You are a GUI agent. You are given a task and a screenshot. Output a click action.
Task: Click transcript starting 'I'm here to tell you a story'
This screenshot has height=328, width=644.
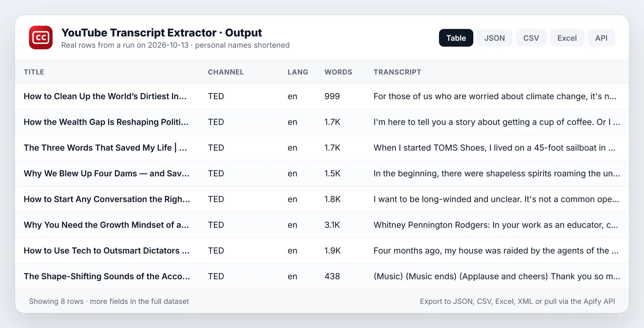(497, 122)
